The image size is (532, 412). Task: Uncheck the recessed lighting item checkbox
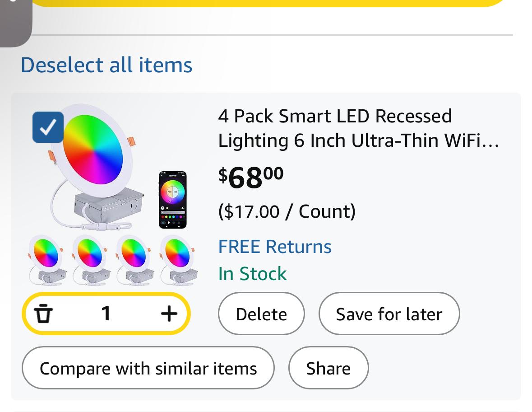coord(48,127)
